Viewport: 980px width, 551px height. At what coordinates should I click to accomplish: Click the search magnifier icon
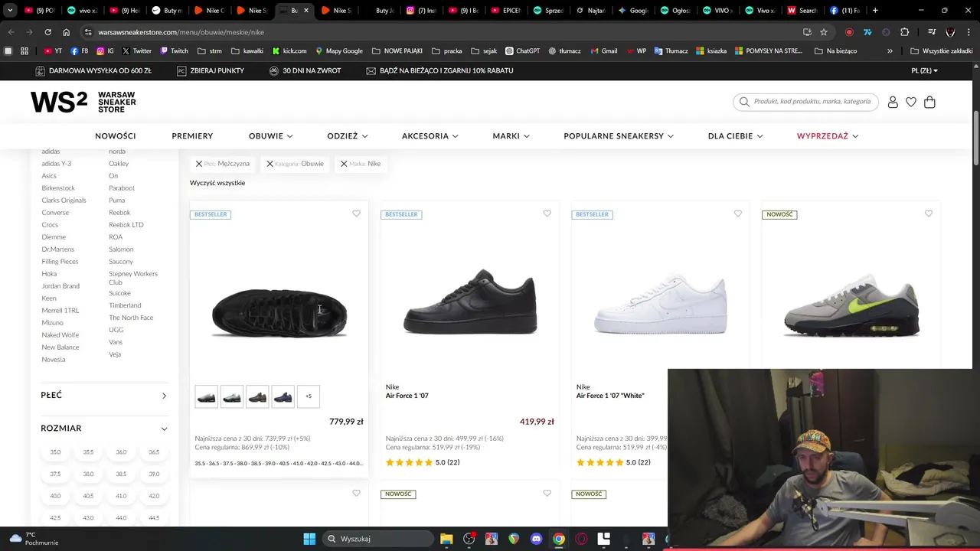coord(744,102)
